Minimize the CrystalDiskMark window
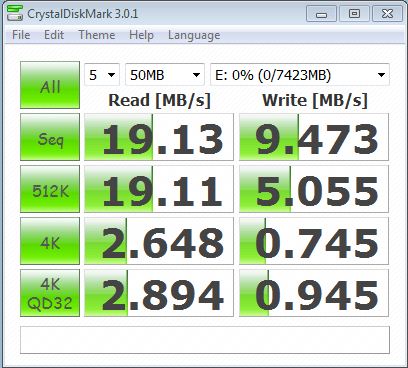408x368 pixels. (321, 14)
